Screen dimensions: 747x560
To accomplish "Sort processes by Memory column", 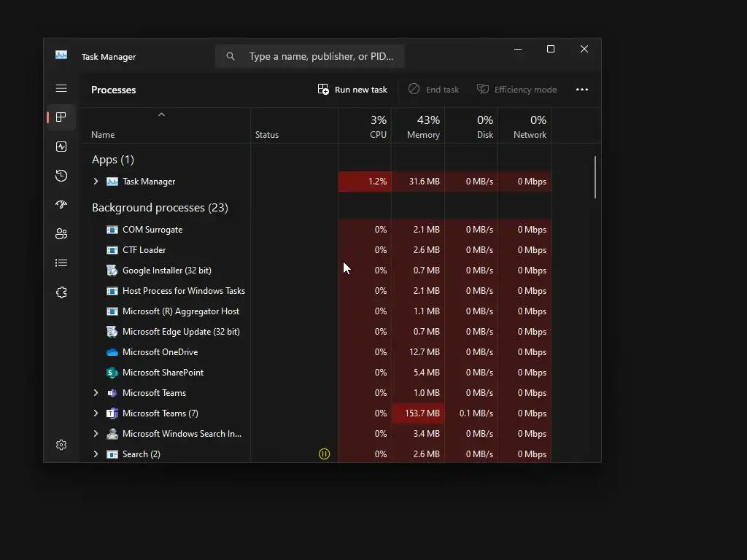I will [x=418, y=127].
